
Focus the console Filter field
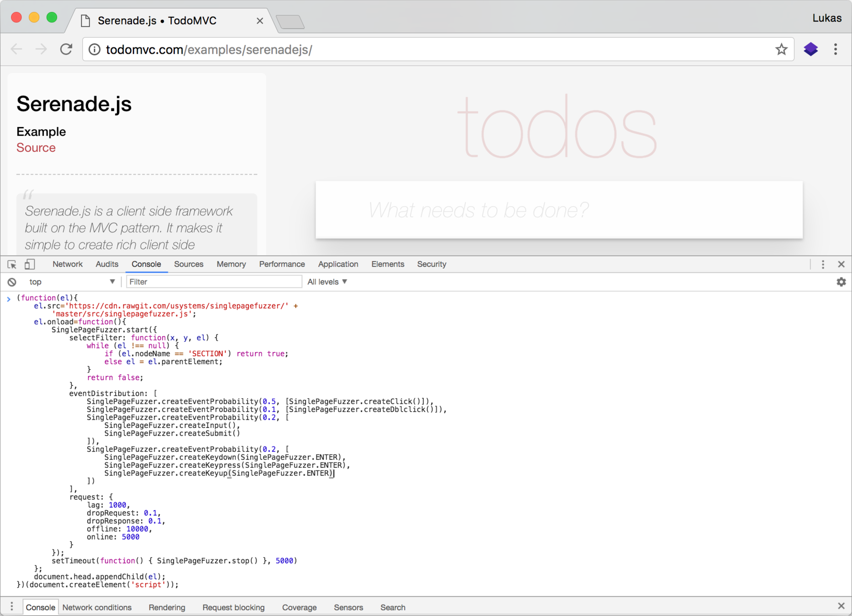click(x=214, y=282)
